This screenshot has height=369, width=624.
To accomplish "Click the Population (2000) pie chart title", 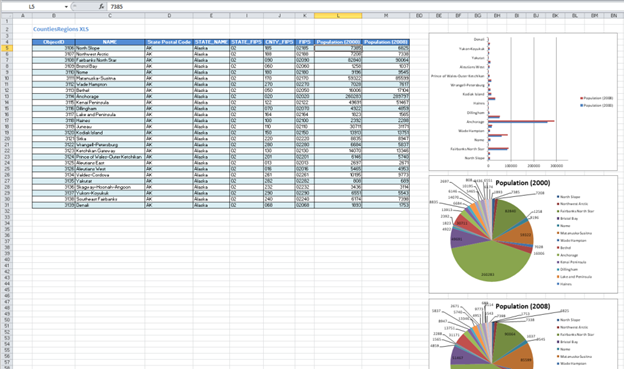I will point(523,183).
